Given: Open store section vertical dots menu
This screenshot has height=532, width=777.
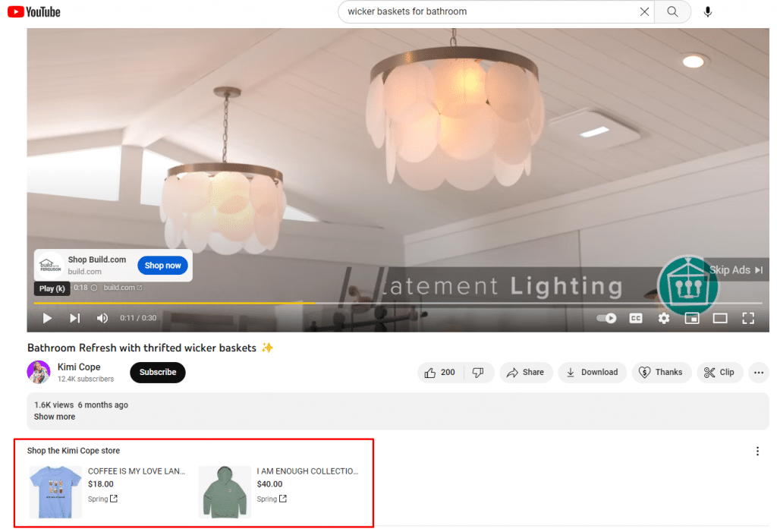Looking at the screenshot, I should click(757, 452).
